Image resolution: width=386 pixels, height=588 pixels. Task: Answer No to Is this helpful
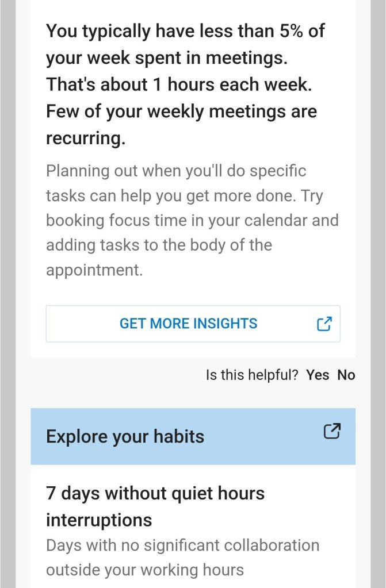[346, 375]
